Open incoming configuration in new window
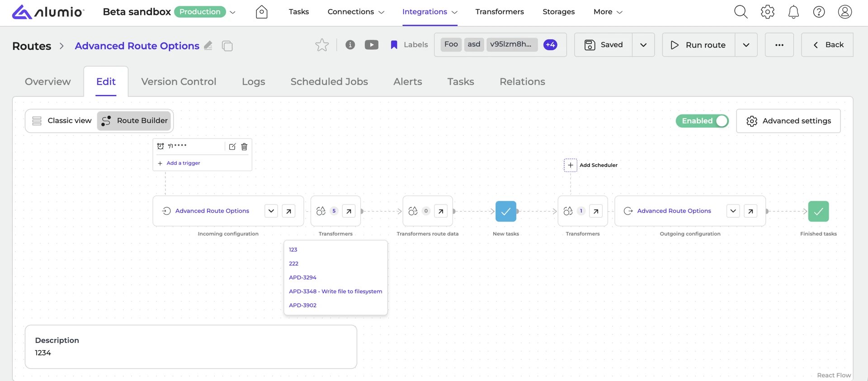 [x=288, y=211]
